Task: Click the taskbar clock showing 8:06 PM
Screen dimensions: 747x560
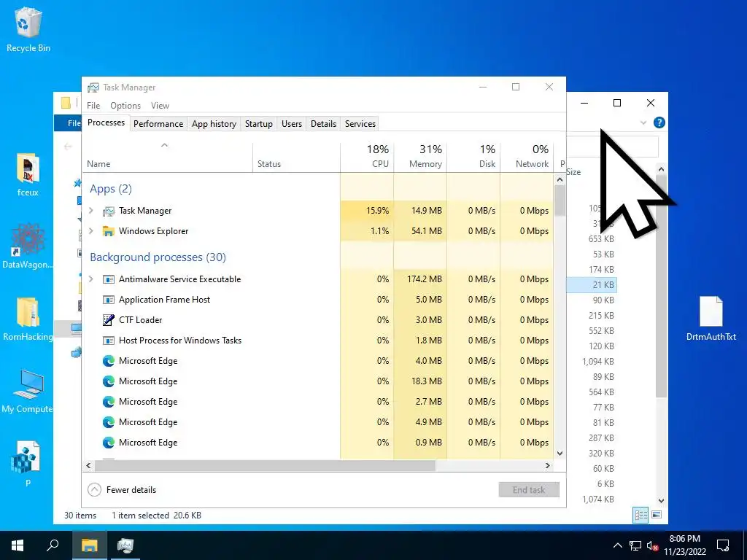Action: point(684,545)
